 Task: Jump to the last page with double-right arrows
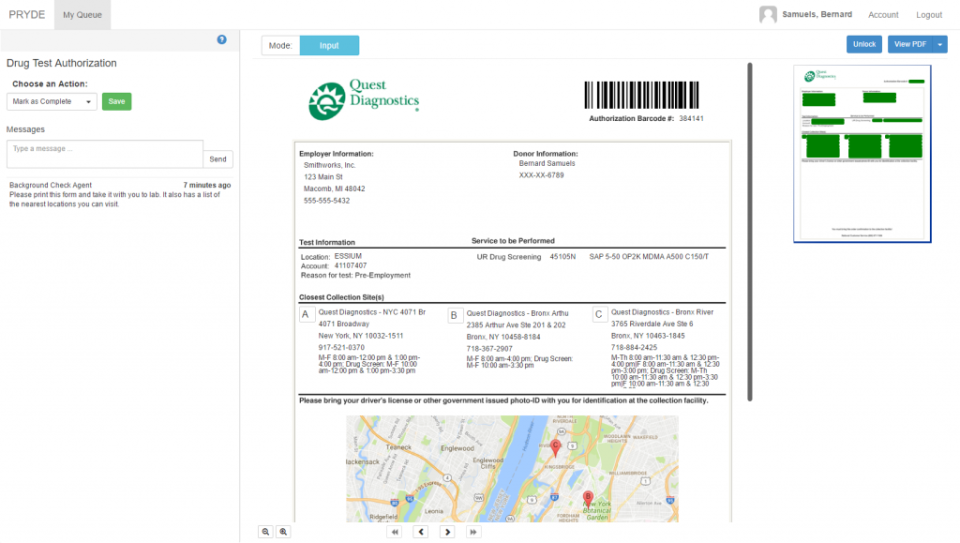click(473, 532)
